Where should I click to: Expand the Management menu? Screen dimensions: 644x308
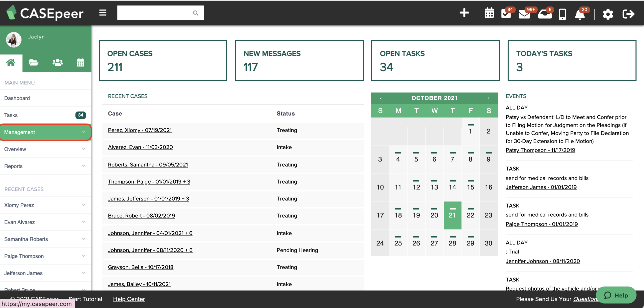tap(45, 132)
